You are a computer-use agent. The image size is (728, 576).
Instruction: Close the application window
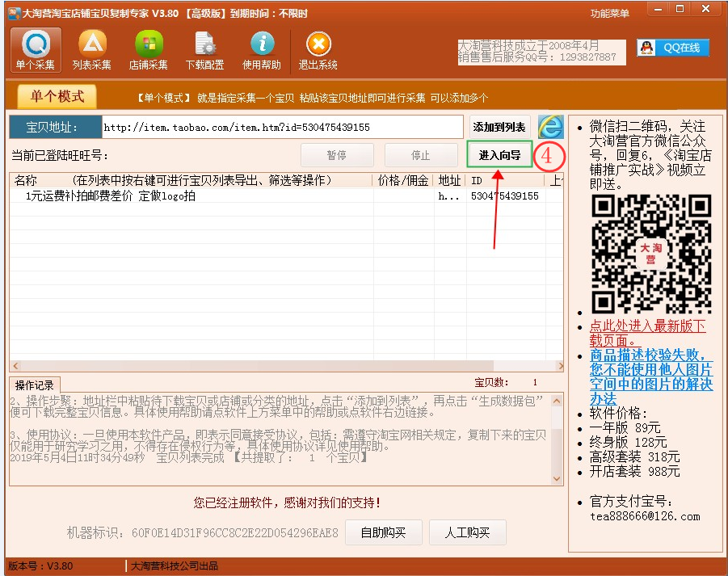[705, 9]
